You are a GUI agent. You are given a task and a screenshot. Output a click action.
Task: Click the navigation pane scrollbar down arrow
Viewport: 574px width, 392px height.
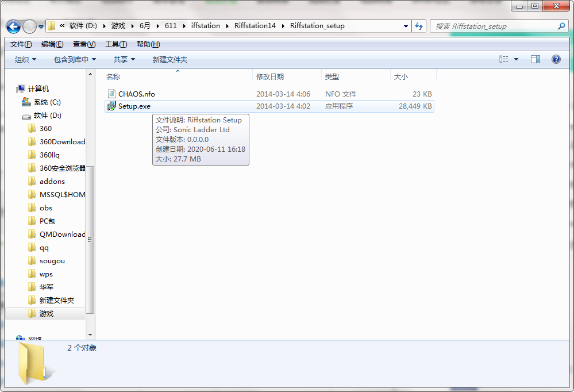(x=90, y=335)
